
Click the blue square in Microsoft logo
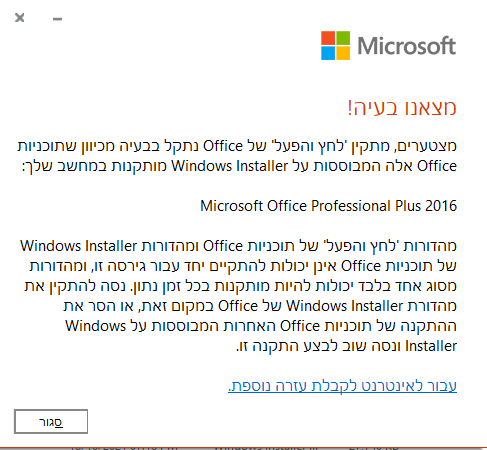point(328,53)
